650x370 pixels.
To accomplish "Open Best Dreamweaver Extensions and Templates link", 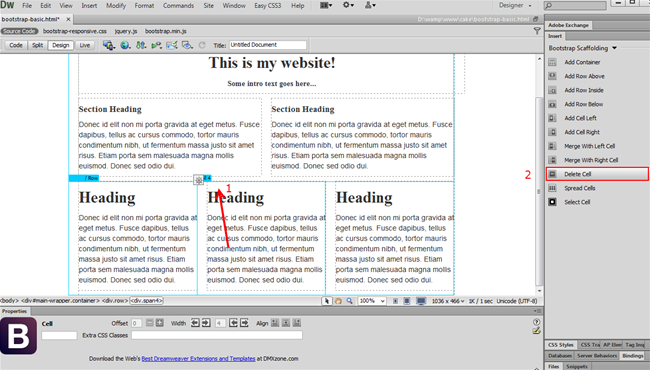I will (x=198, y=359).
